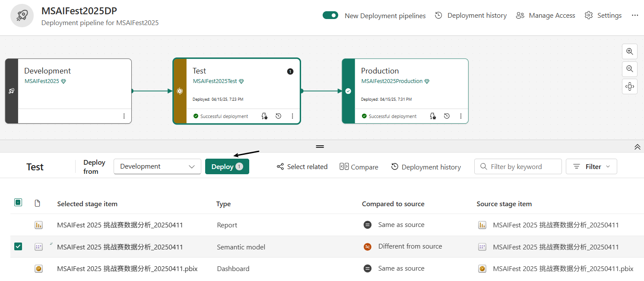Select the Production stage card
Viewport: 644px width, 281px height.
405,91
